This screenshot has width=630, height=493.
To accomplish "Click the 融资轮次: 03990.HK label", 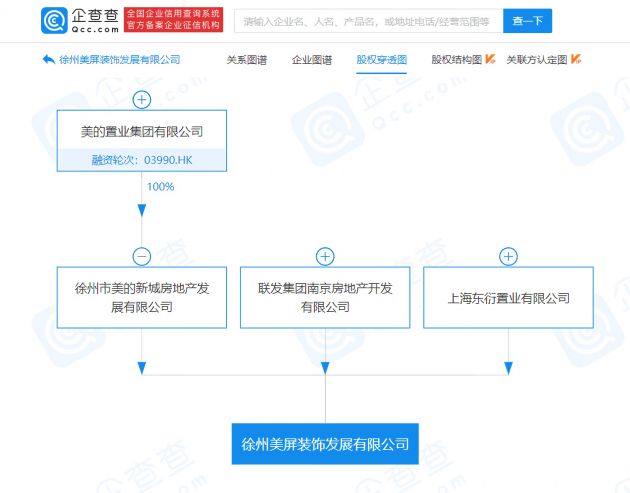I will [x=142, y=160].
